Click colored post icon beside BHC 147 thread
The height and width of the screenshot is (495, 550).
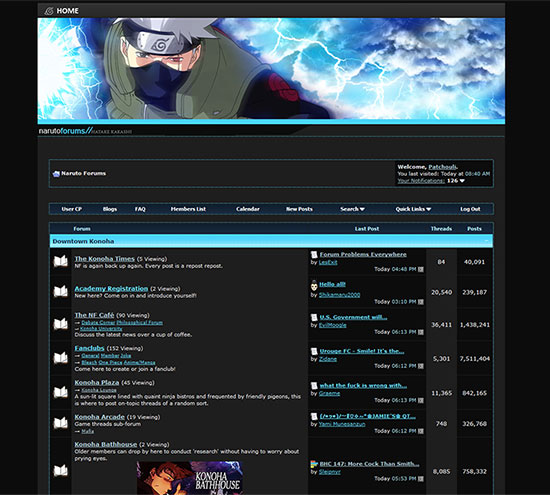[x=314, y=464]
